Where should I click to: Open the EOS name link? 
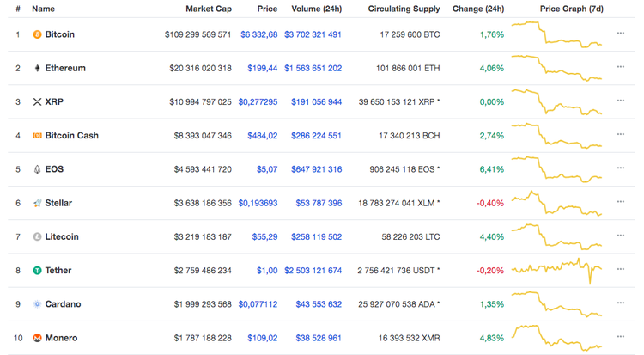(54, 169)
